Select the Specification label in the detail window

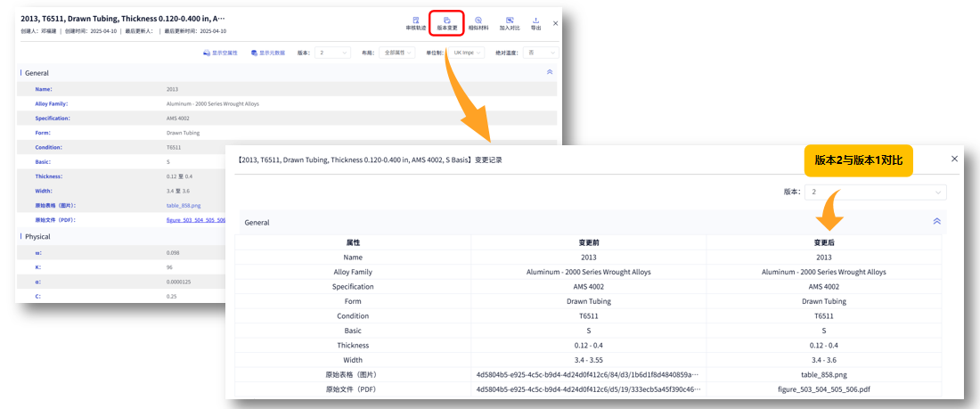53,119
